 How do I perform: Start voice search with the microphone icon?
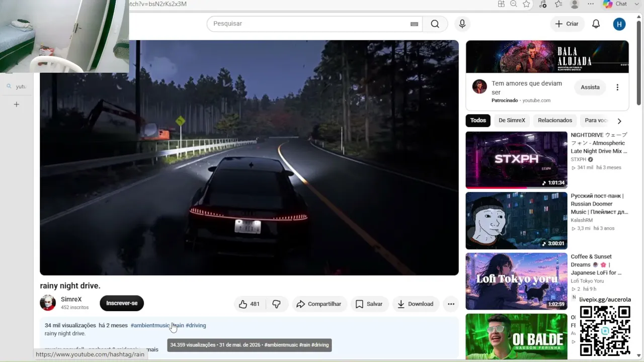click(x=462, y=24)
